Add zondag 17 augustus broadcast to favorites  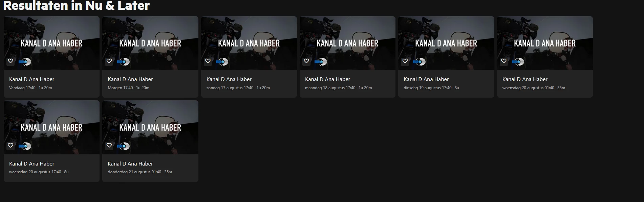pos(208,61)
